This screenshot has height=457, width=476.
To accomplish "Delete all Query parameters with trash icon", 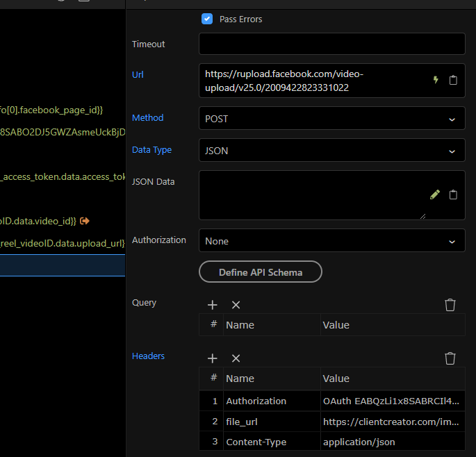I will [x=450, y=305].
